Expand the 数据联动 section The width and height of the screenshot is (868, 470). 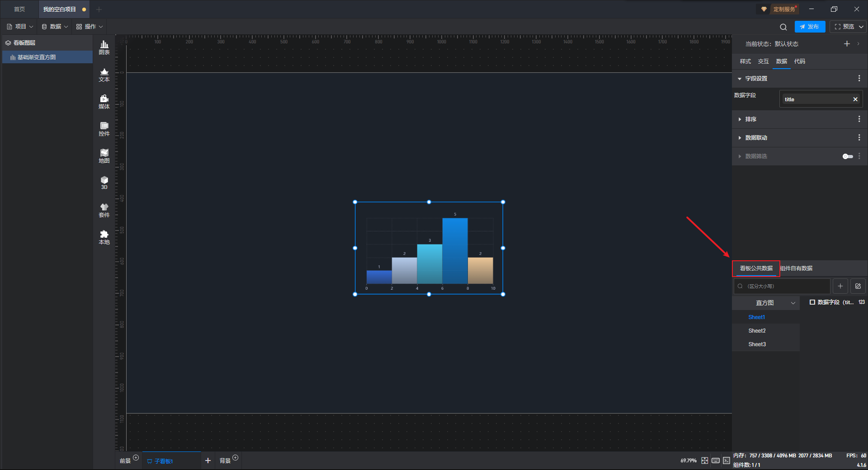[x=740, y=138]
